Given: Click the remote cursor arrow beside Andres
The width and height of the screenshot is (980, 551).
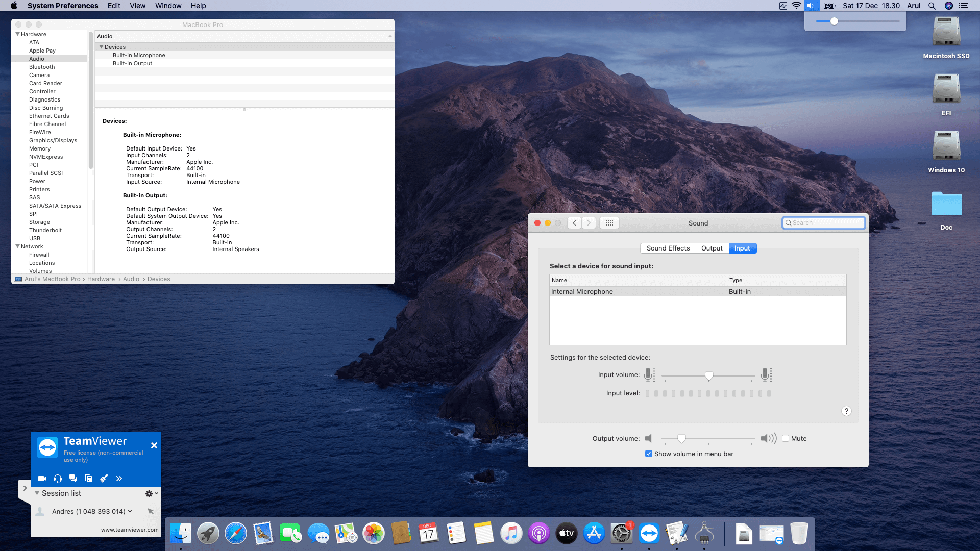Looking at the screenshot, I should (151, 511).
